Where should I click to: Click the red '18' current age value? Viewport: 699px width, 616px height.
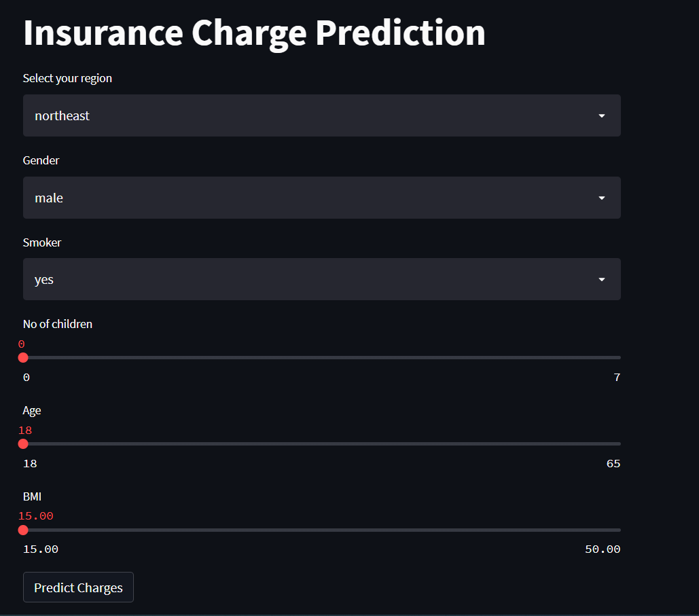25,430
